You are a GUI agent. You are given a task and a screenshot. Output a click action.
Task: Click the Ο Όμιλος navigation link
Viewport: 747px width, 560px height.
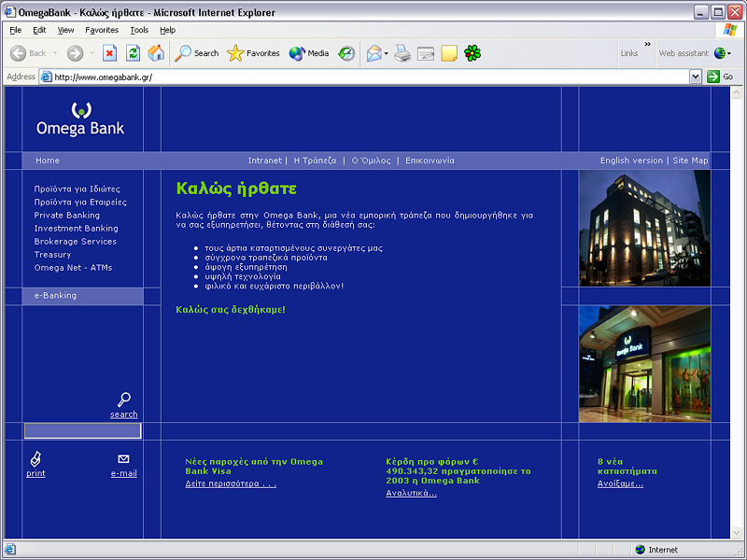coord(371,161)
